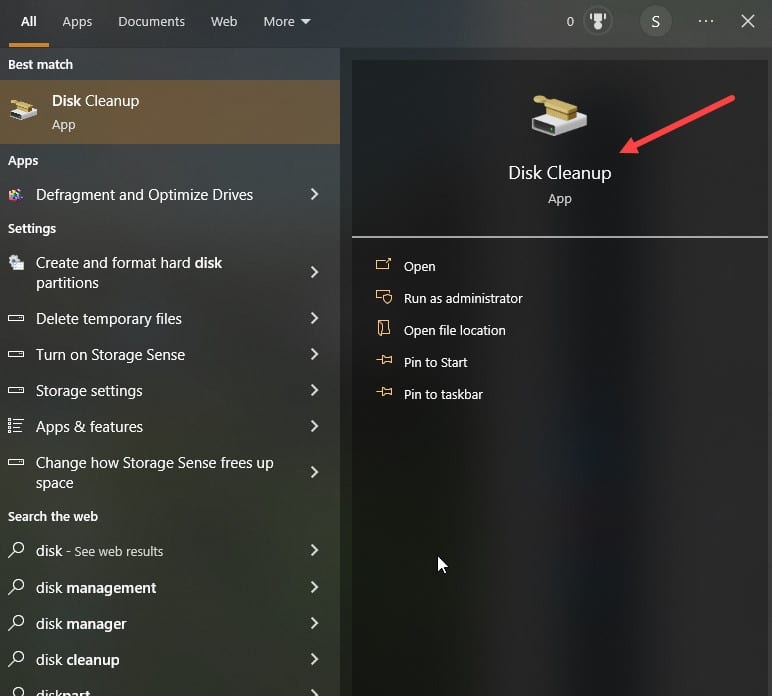Click the Run as administrator shield icon
Image resolution: width=772 pixels, height=696 pixels.
384,296
